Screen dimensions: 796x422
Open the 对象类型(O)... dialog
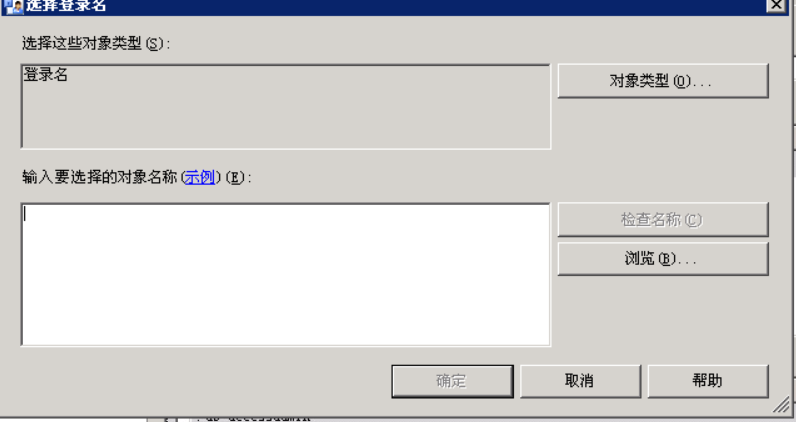[663, 81]
